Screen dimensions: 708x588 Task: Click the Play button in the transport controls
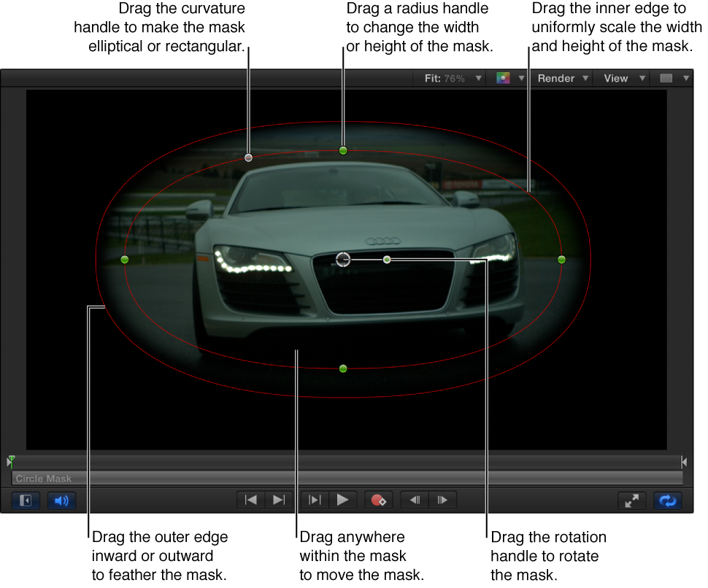point(343,500)
